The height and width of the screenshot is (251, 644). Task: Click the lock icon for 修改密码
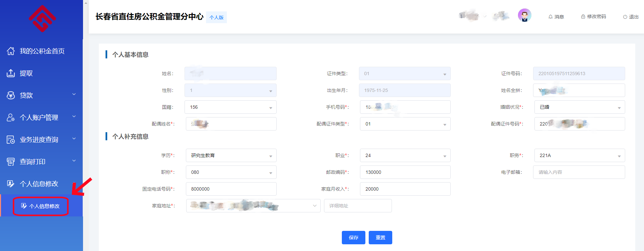pos(583,16)
